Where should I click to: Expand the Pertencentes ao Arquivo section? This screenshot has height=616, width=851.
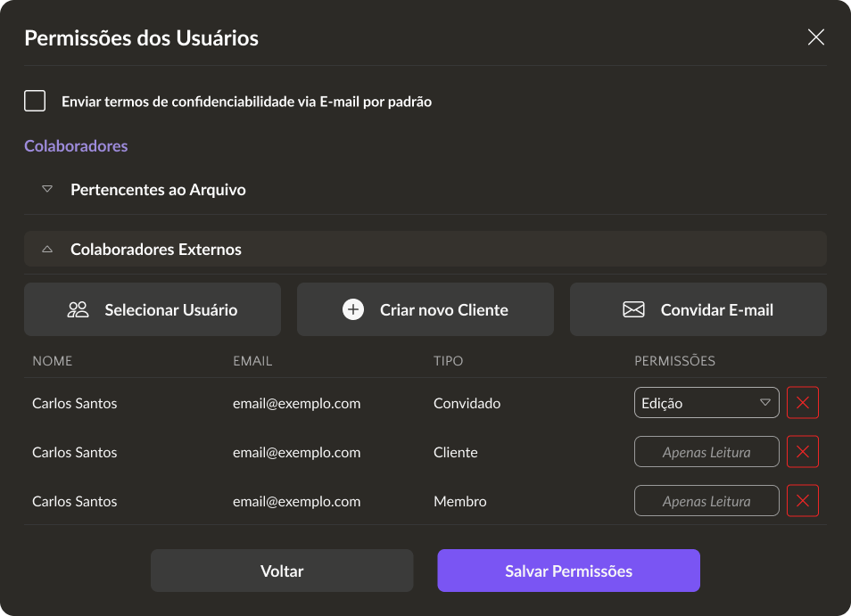[48, 190]
